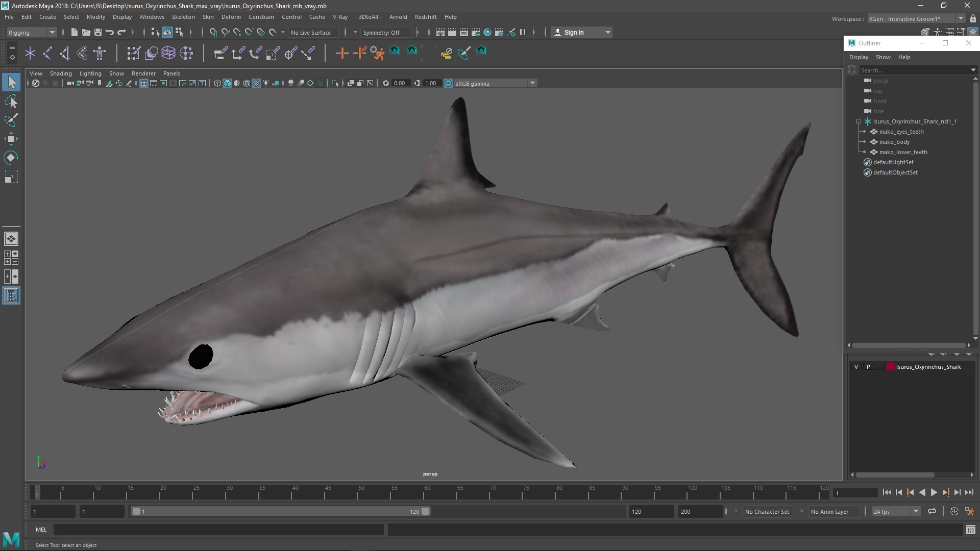
Task: Toggle playback looping mode
Action: [932, 511]
